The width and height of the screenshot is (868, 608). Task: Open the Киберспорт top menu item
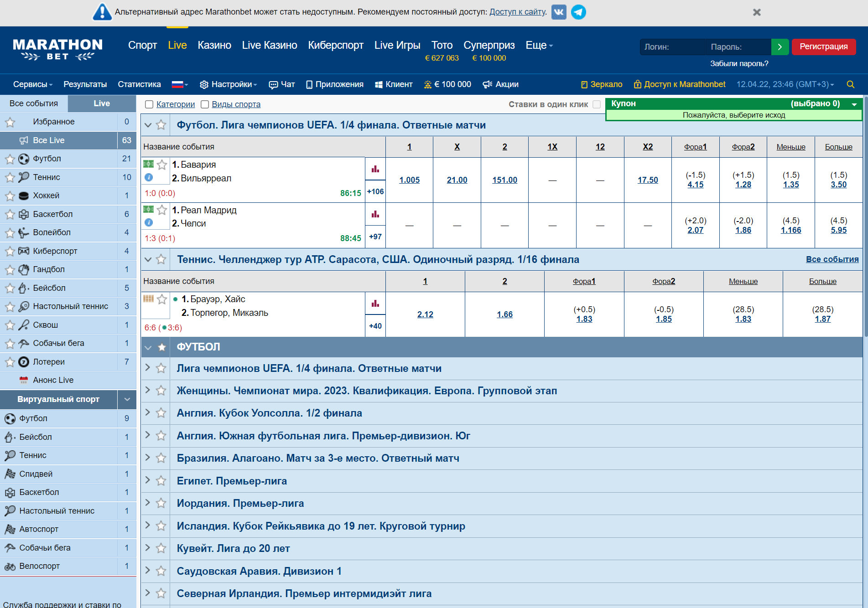[336, 45]
